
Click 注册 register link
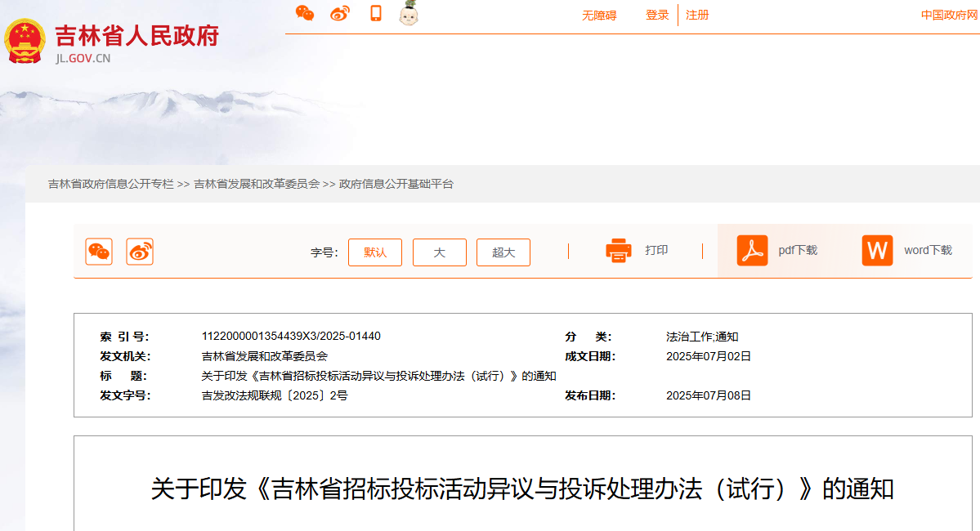pos(697,15)
